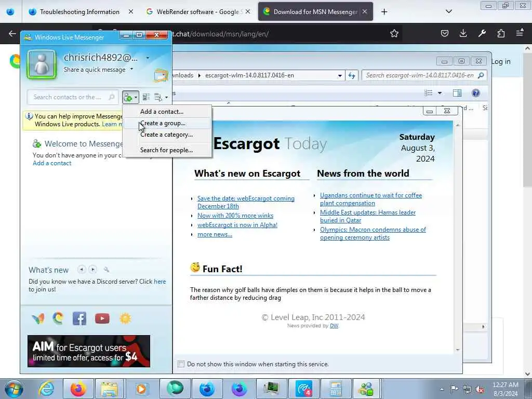Expand the quick message dropdown arrow
The image size is (532, 399).
(131, 69)
